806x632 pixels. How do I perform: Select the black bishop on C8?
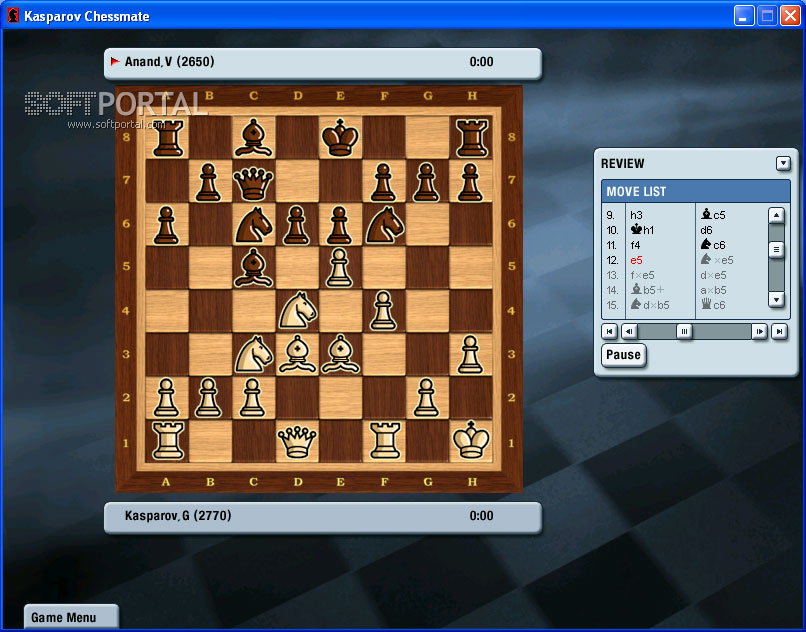(x=253, y=138)
